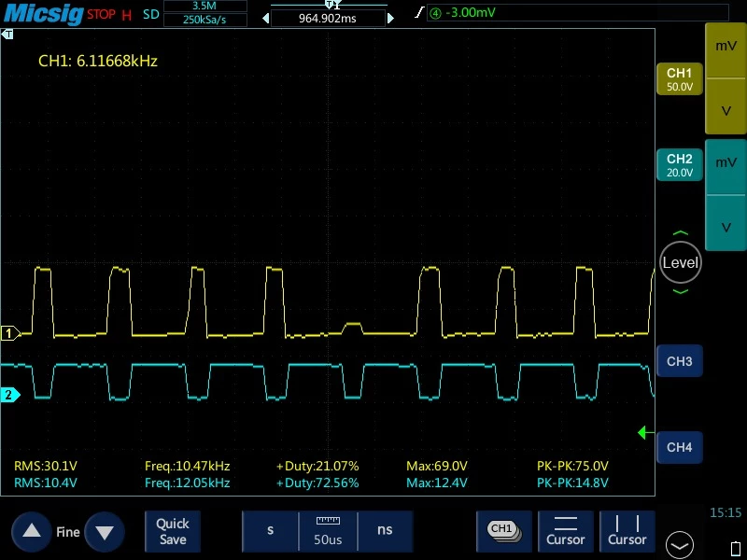Enable vertical Cursor measurement
The image size is (747, 560).
click(627, 531)
